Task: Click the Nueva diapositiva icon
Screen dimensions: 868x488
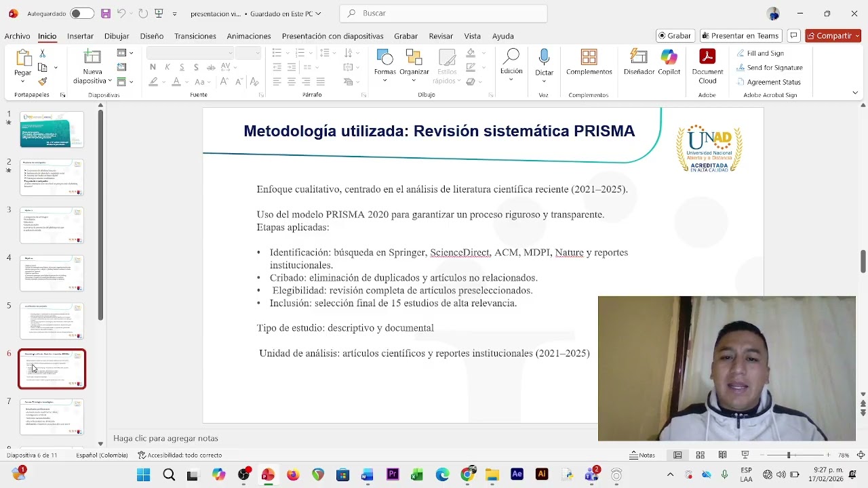Action: [92, 57]
